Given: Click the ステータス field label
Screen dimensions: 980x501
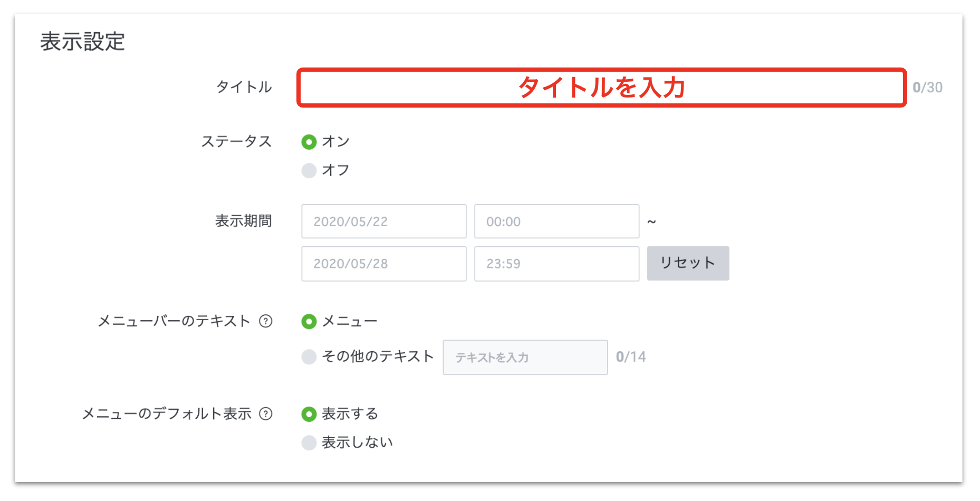Looking at the screenshot, I should click(236, 141).
